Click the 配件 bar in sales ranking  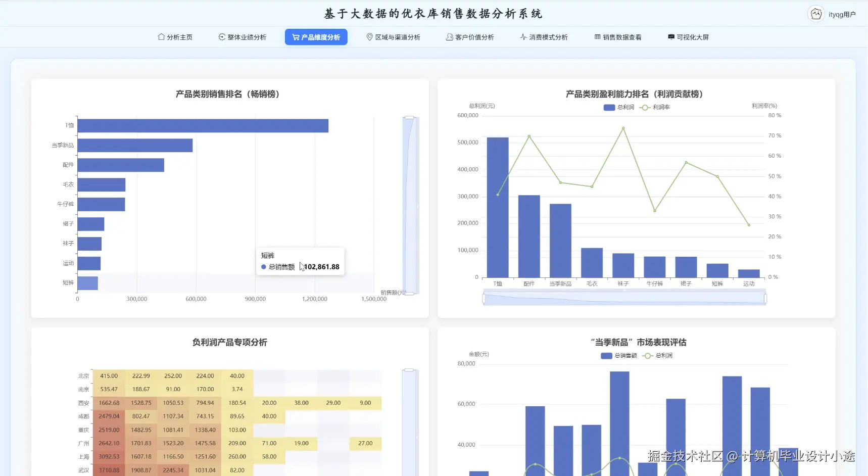pyautogui.click(x=121, y=165)
